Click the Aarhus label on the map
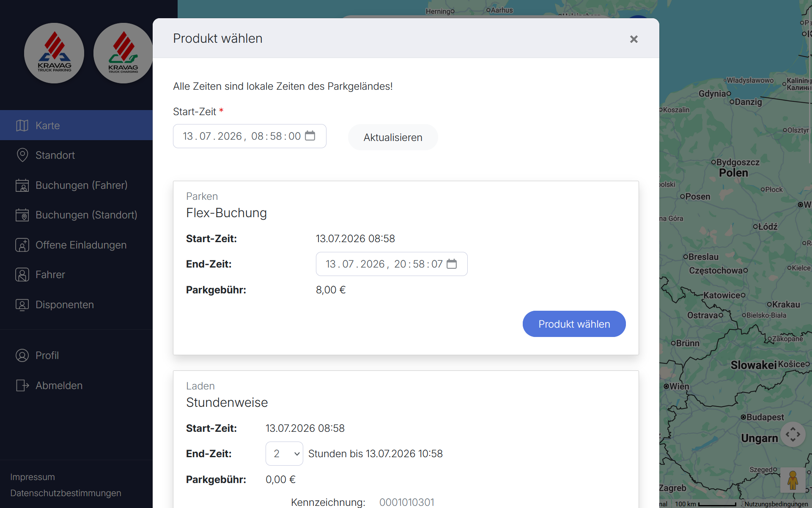Screen dimensions: 812x508 [x=502, y=10]
